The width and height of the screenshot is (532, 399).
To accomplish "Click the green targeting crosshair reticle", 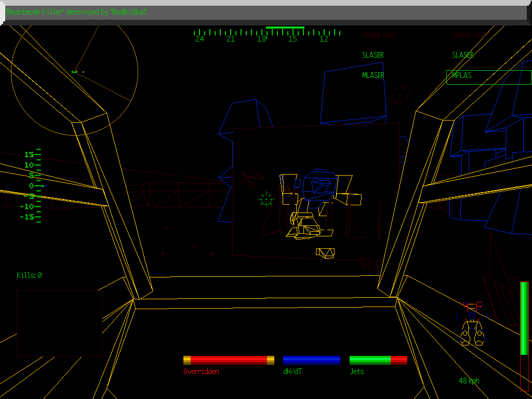I will click(x=265, y=199).
